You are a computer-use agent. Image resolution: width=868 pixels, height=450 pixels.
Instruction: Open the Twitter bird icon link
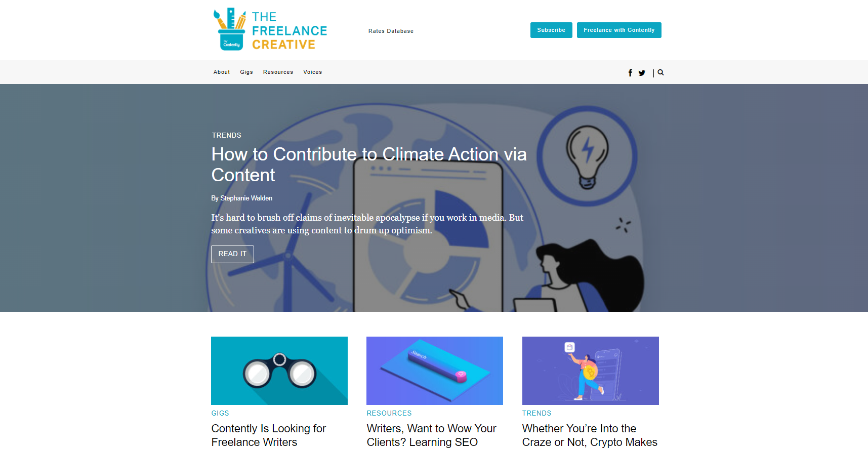[x=642, y=73]
